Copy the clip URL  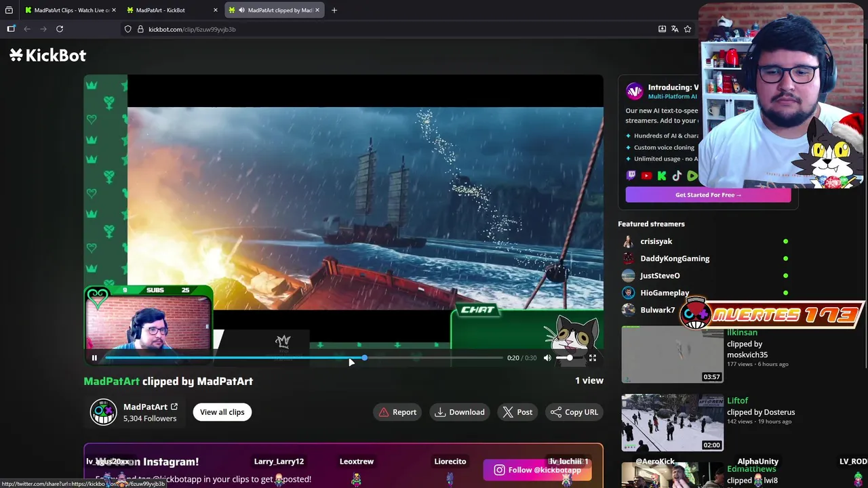(574, 412)
